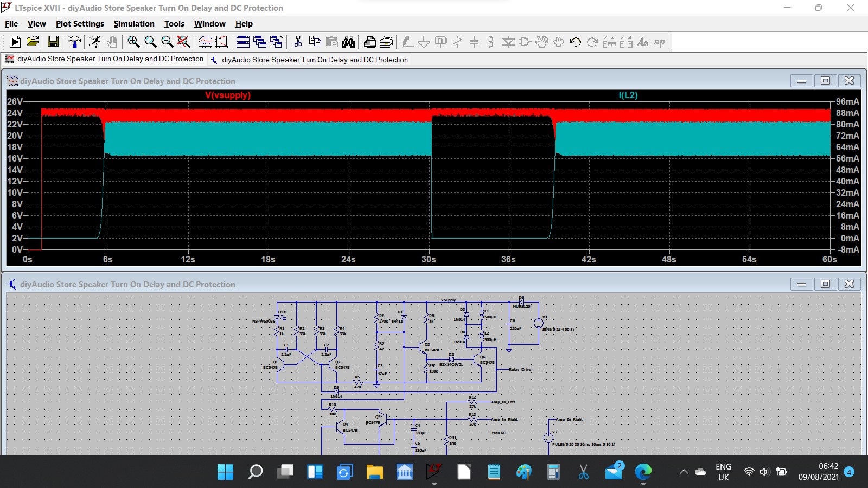Click the Print Setup icon
This screenshot has height=488, width=868.
click(x=370, y=42)
